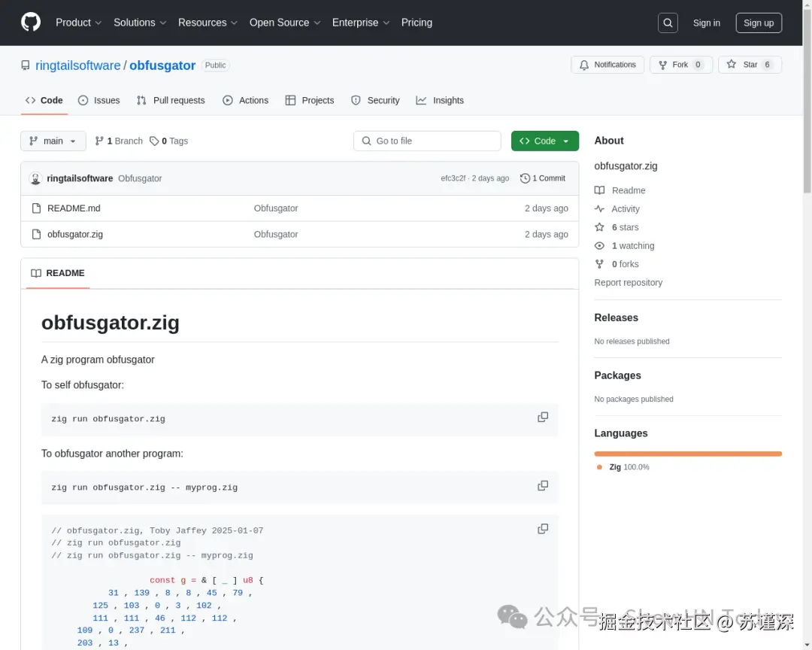
Task: View the 1 Branch link
Action: click(x=119, y=141)
